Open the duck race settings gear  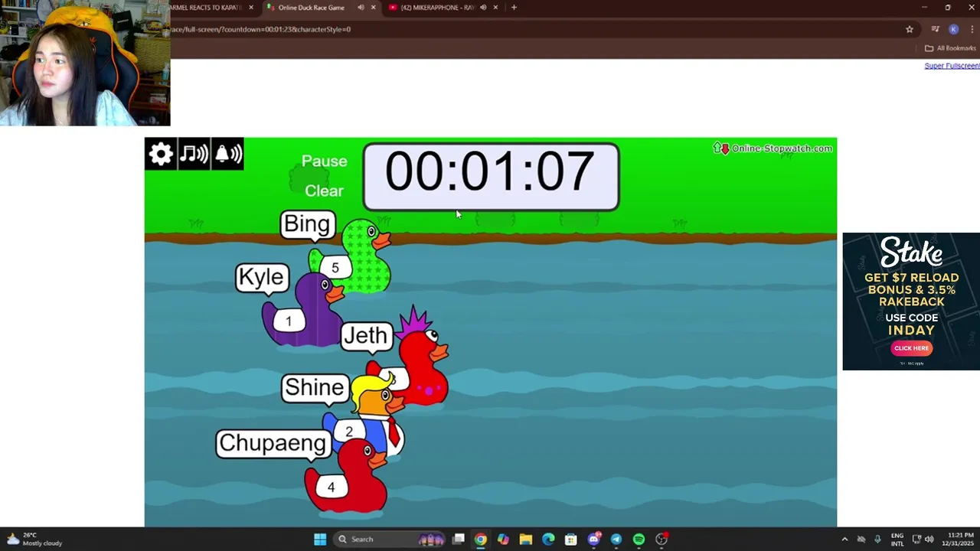(x=161, y=154)
